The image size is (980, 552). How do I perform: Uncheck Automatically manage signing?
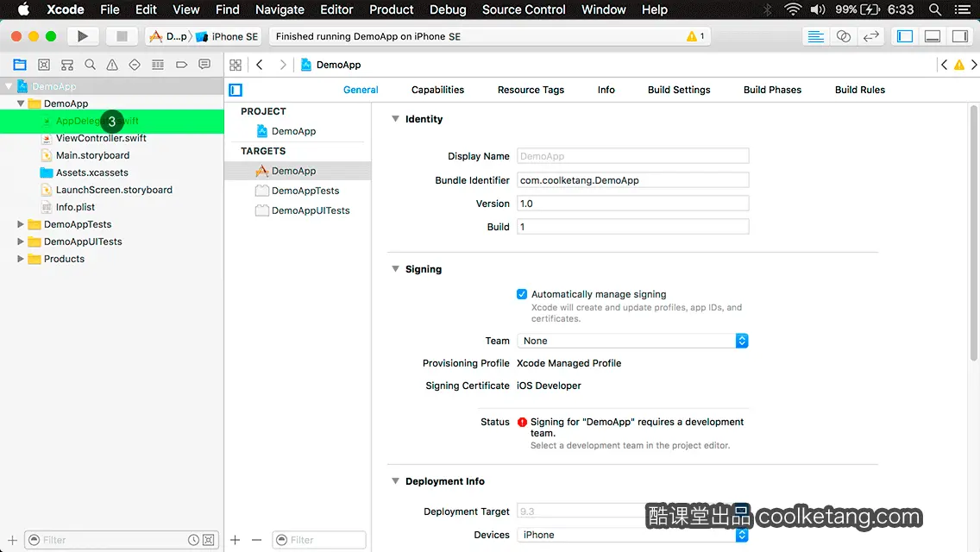(522, 294)
